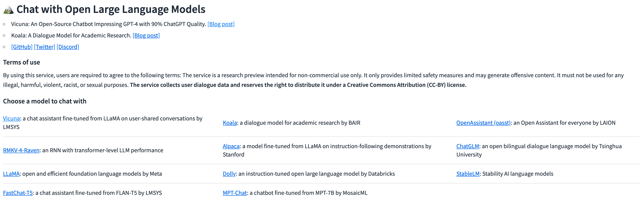Screen dimensions: 644x200
Task: Select the RMKV-4-Raven model link
Action: (x=21, y=150)
